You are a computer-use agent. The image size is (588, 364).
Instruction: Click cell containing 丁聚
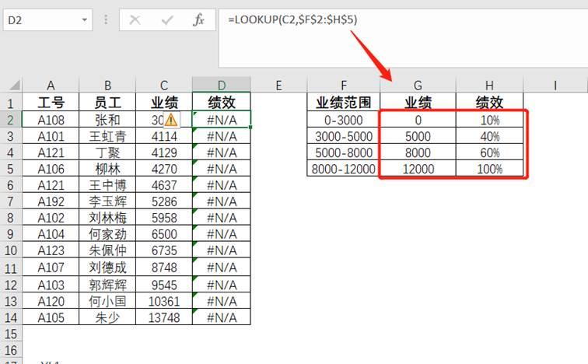click(107, 152)
